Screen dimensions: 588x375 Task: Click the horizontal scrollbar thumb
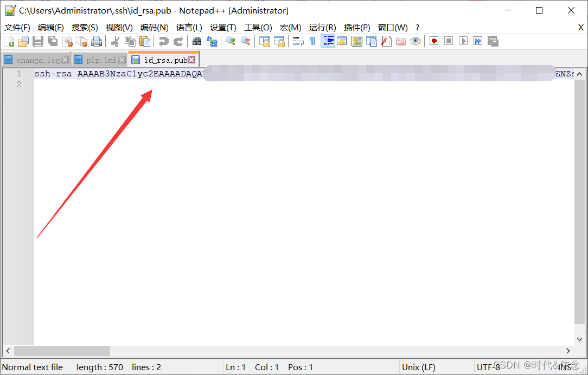click(x=62, y=351)
